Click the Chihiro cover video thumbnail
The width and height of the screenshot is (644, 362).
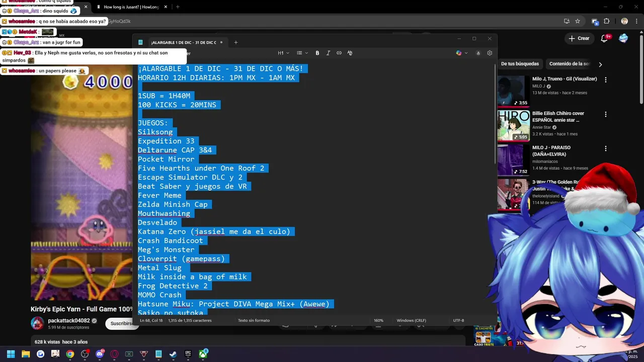(x=513, y=125)
